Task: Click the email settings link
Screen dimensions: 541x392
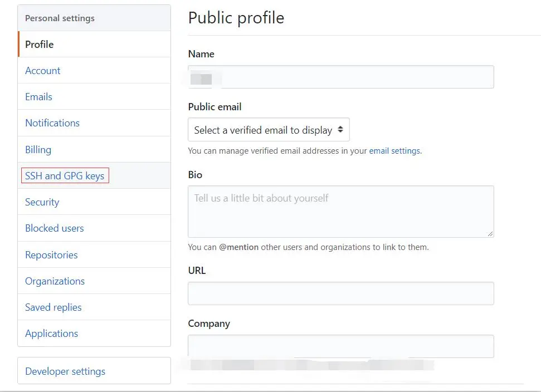Action: (x=394, y=151)
